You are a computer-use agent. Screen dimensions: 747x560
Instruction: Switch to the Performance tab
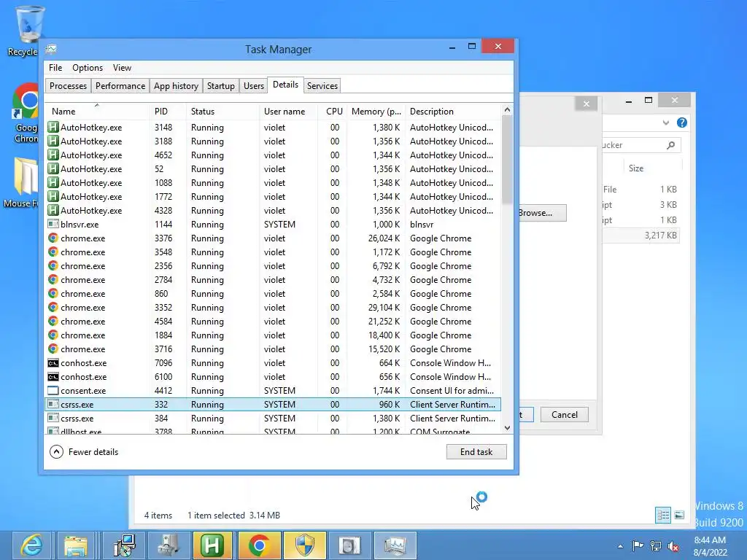pos(120,86)
